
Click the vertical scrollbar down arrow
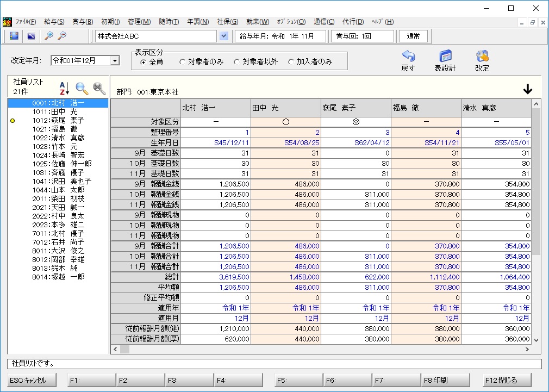coord(536,340)
